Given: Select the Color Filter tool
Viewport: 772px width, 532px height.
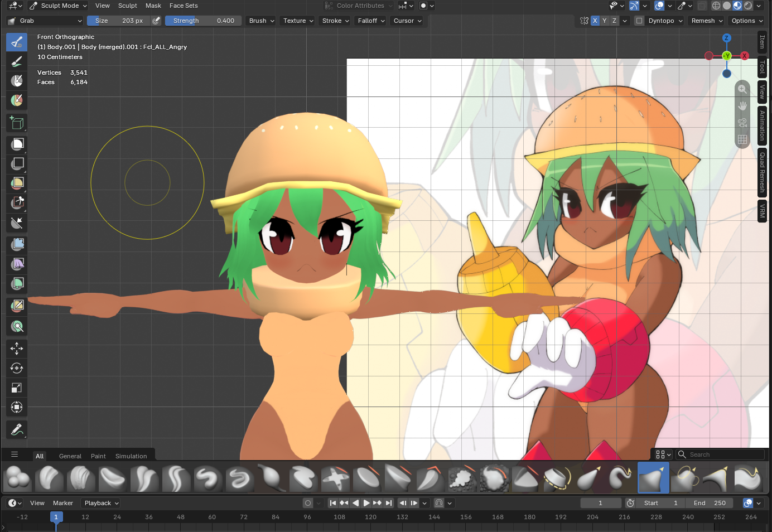Looking at the screenshot, I should click(17, 283).
